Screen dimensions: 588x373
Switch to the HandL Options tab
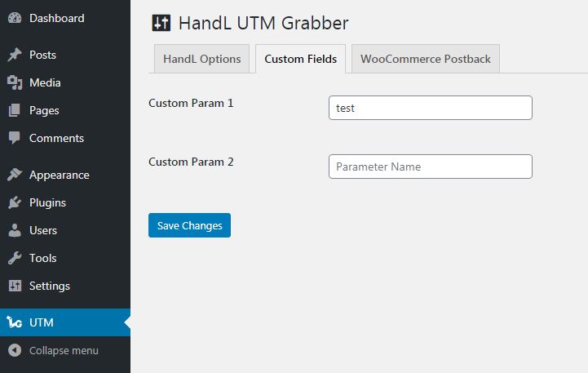(201, 59)
